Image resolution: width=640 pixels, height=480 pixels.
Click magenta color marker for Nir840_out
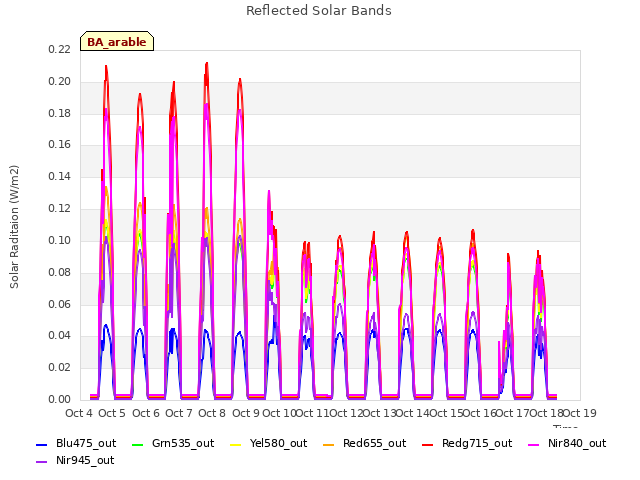coord(534,444)
